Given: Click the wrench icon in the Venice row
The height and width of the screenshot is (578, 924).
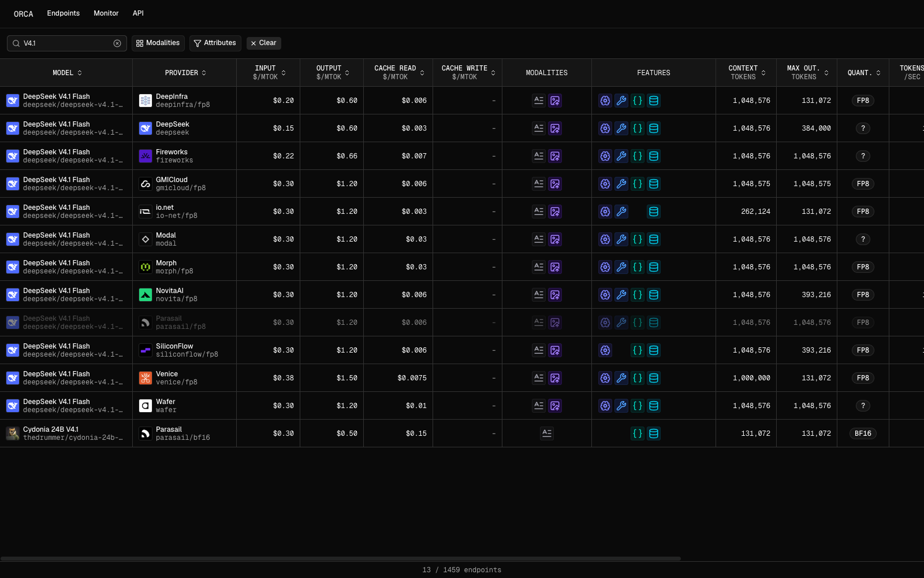Looking at the screenshot, I should click(621, 378).
